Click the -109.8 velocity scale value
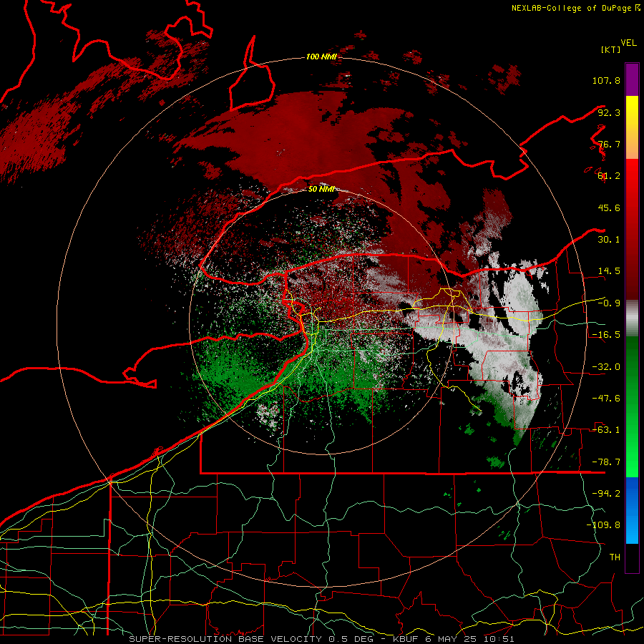 tap(603, 525)
